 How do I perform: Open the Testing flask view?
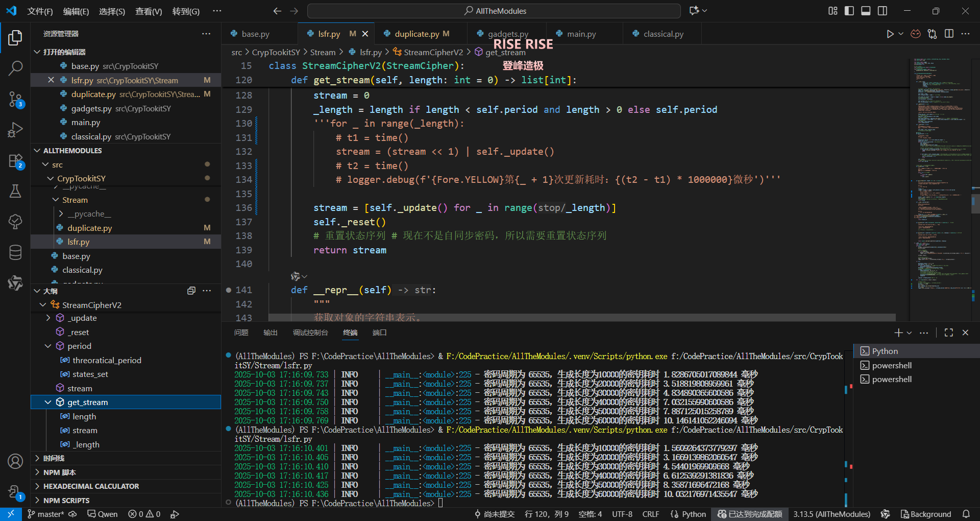pos(15,191)
